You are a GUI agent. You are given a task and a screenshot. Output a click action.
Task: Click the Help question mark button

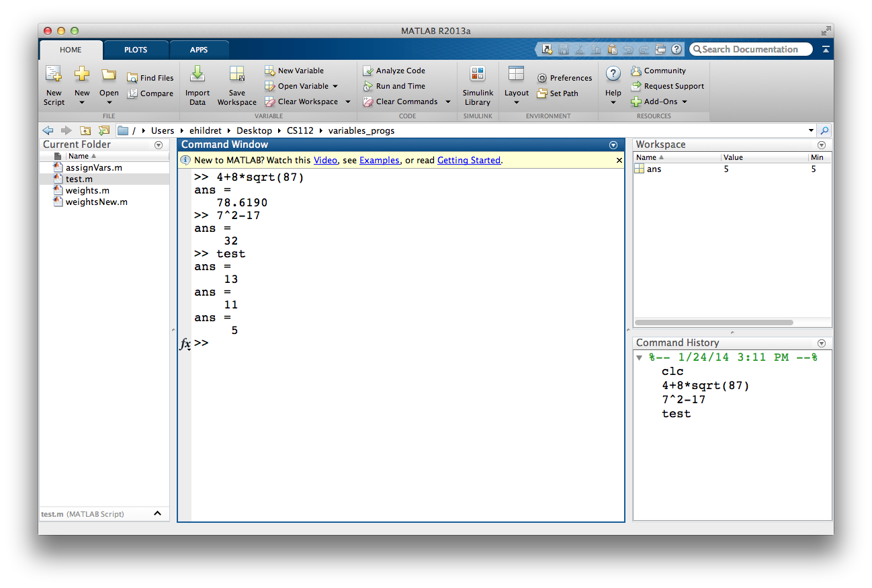pos(613,74)
